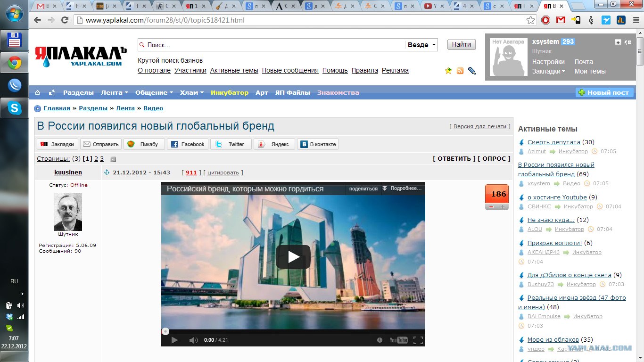Open the Инкубатор section

click(229, 93)
